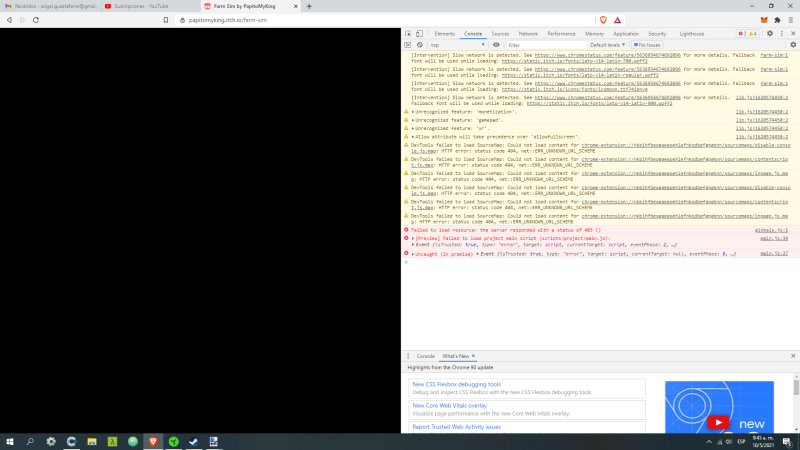Toggle the device toolbar icon
The image size is (800, 450).
click(x=419, y=34)
